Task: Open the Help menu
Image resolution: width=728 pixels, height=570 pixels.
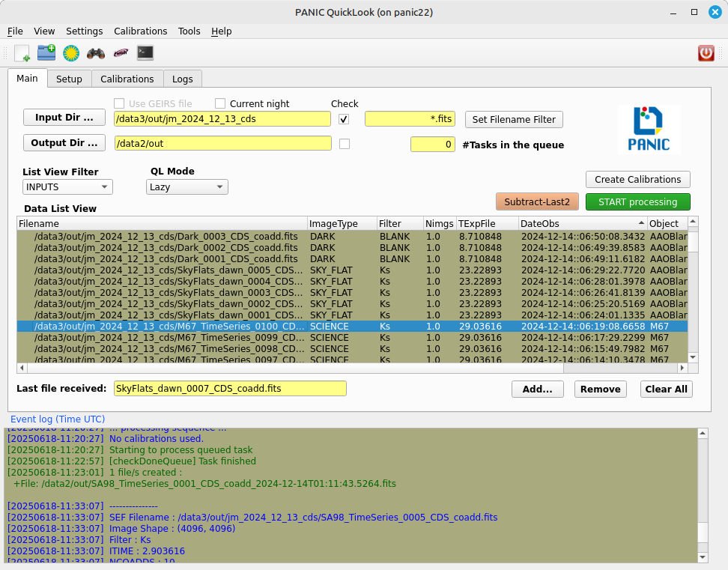Action: (x=221, y=31)
